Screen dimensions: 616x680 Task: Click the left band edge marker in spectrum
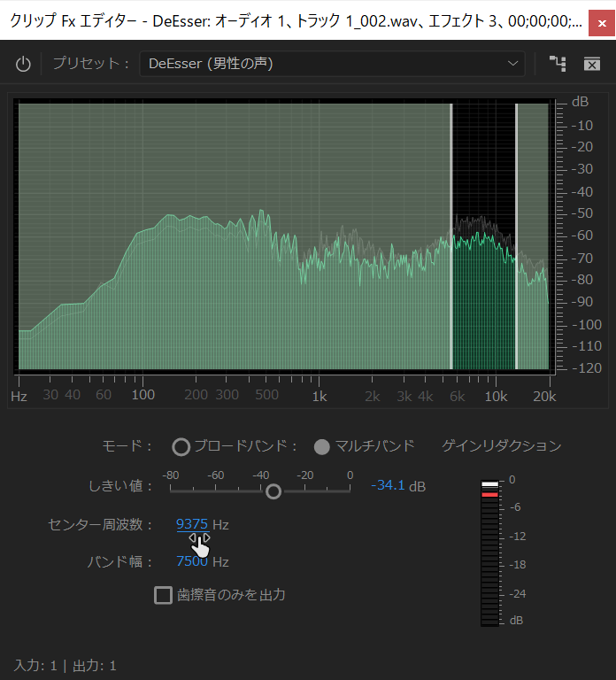(x=451, y=236)
